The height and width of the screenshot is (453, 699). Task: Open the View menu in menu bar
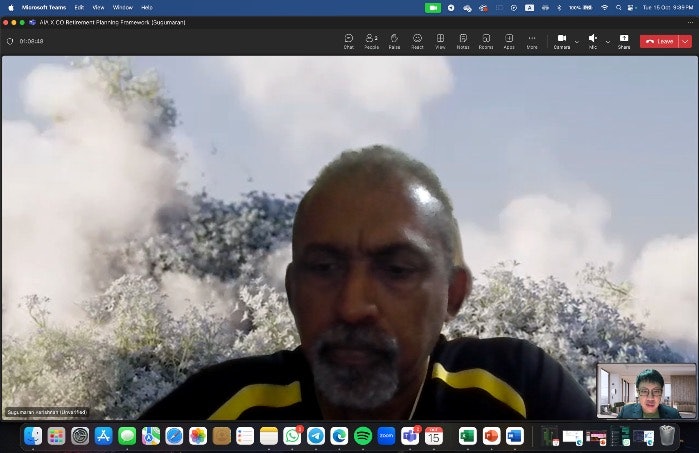98,7
